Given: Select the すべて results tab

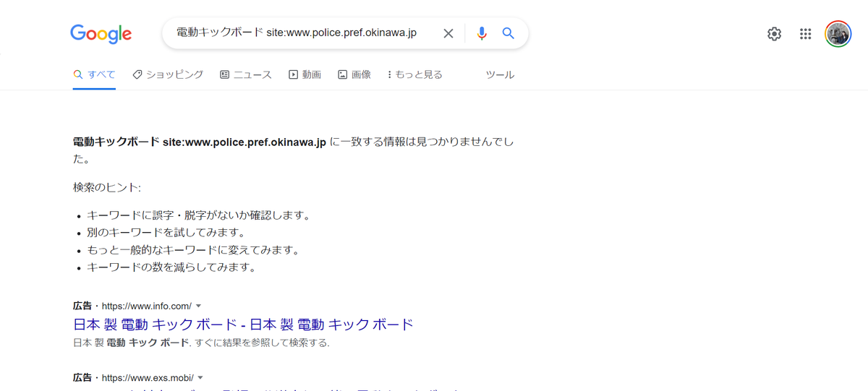Looking at the screenshot, I should tap(94, 74).
